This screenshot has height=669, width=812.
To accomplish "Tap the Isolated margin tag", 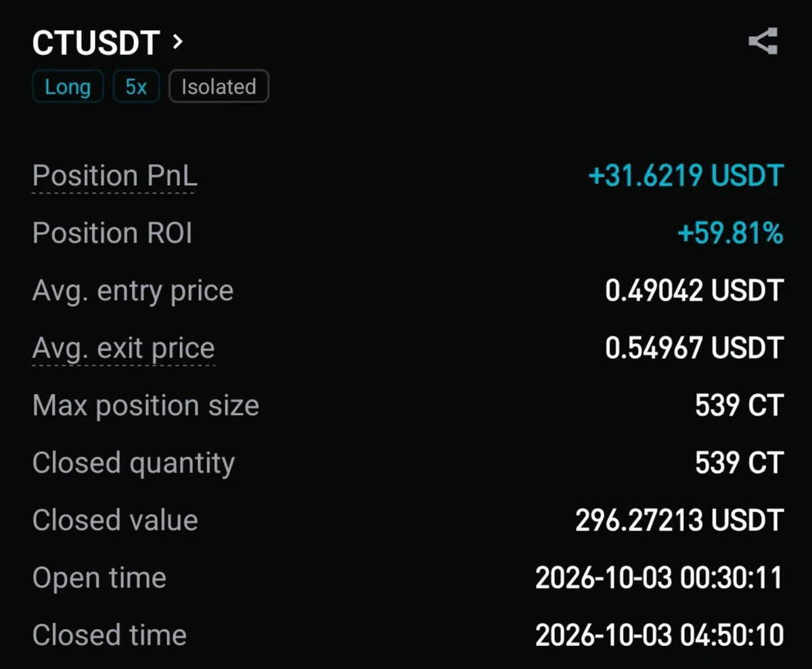I will tap(219, 87).
